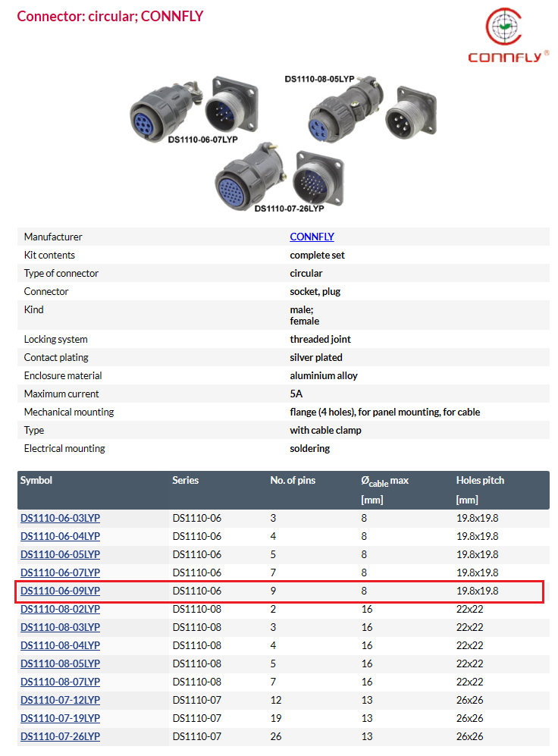Click the DS1110-06-07LYP connector photo

click(194, 110)
